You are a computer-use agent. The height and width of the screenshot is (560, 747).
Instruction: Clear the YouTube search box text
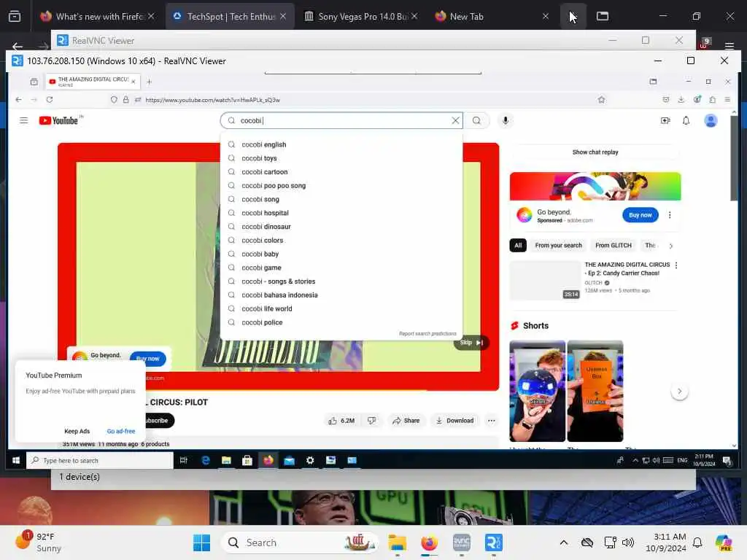click(455, 120)
